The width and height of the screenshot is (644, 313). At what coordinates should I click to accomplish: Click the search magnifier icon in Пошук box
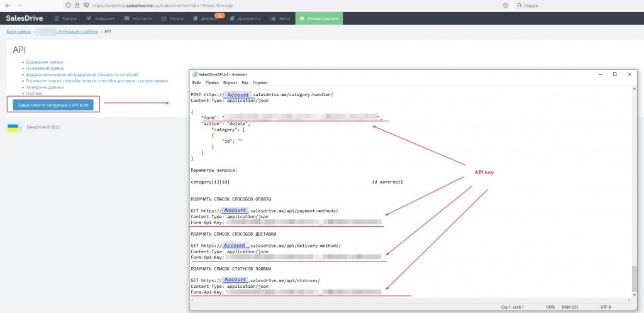click(x=519, y=6)
